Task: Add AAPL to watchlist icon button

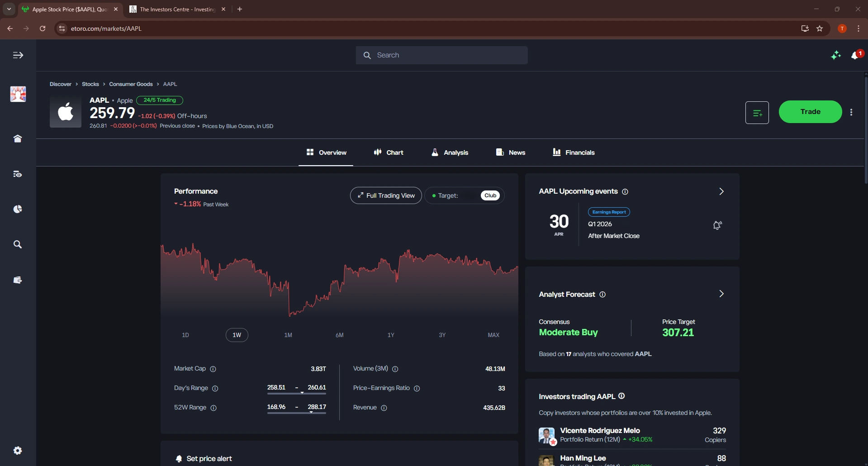Action: click(757, 113)
